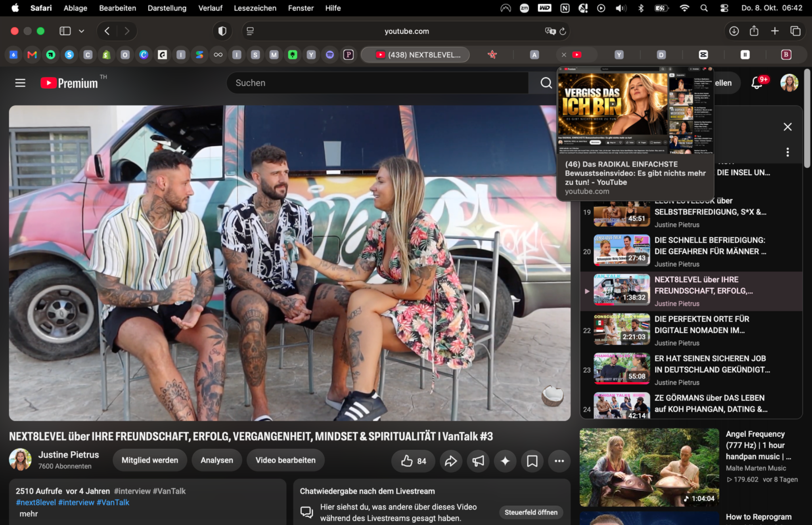Screen dimensions: 812x525
Task: Like the video with 84 likes
Action: [x=413, y=460]
